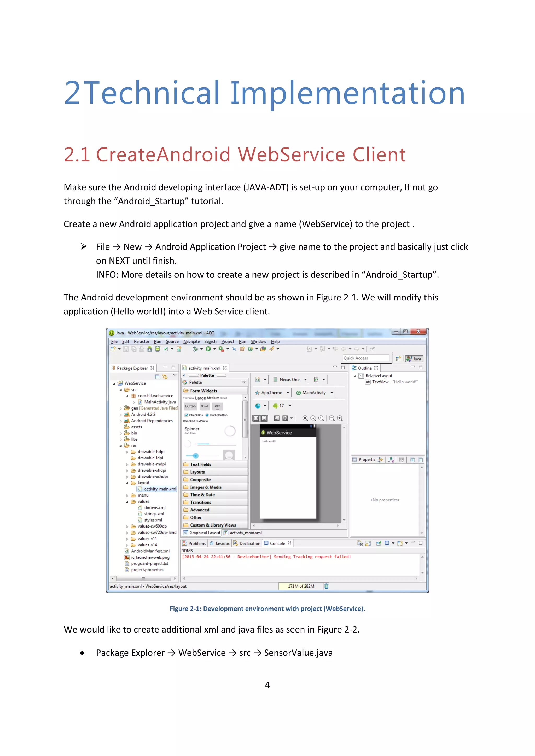Open the Text Fields palette category

(215, 464)
